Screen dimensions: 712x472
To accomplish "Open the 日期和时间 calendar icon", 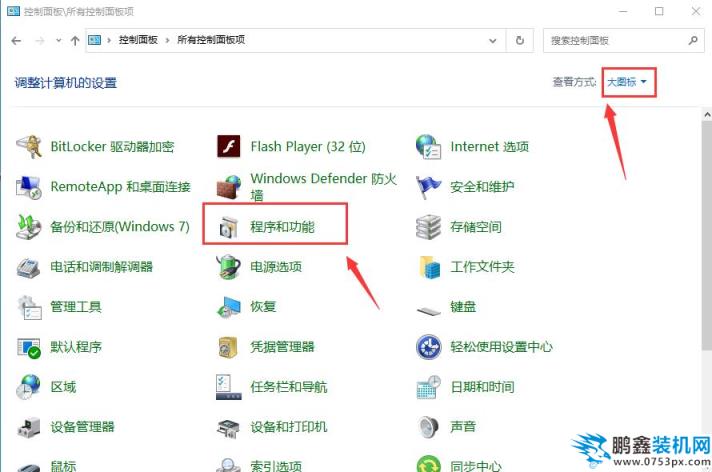I will (428, 387).
